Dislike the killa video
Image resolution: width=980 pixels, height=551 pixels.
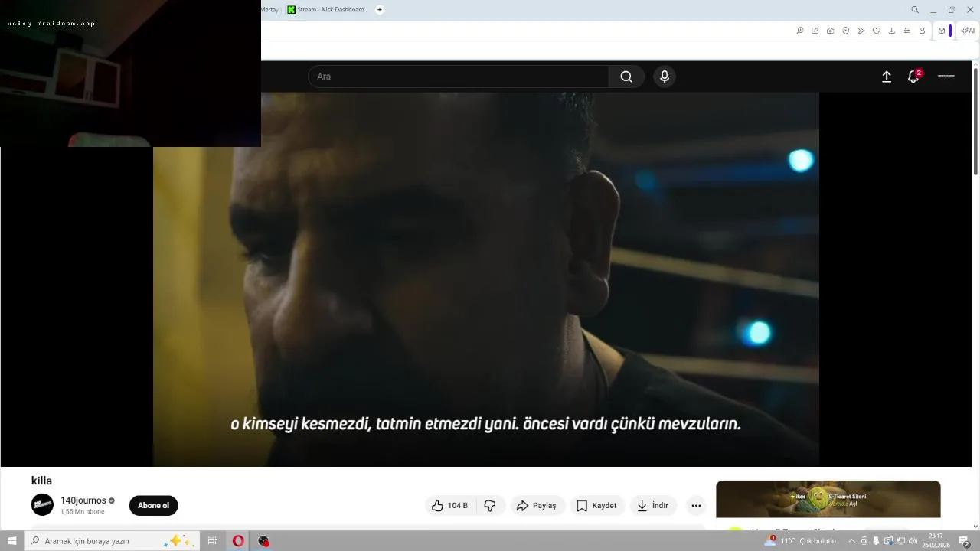tap(490, 506)
